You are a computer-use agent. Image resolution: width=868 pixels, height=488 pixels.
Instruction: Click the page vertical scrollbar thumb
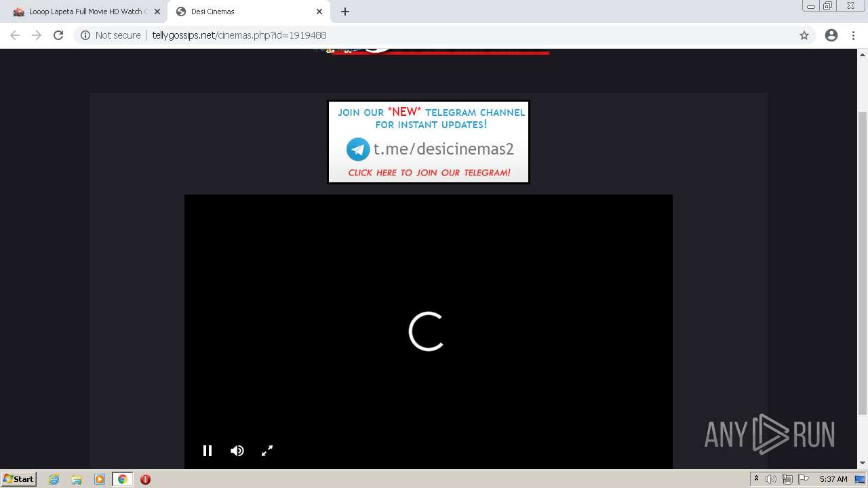coord(863,263)
